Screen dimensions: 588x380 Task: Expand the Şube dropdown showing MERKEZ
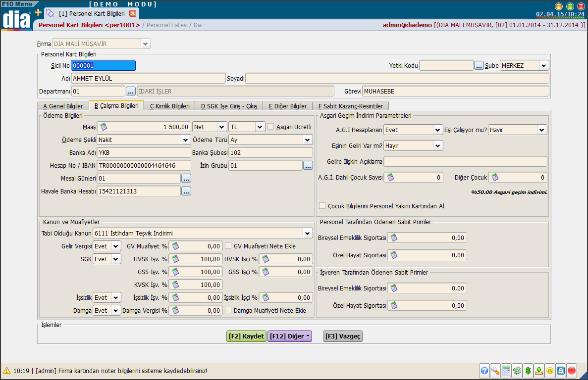pyautogui.click(x=543, y=65)
